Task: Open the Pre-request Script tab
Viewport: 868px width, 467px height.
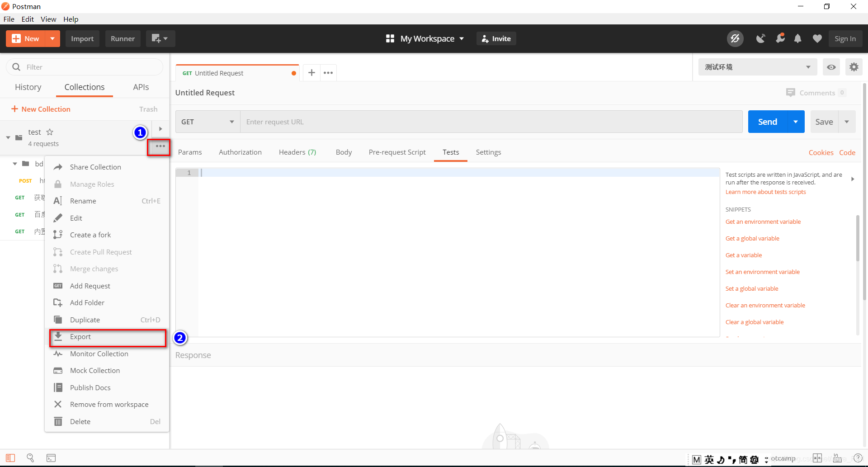Action: coord(397,152)
